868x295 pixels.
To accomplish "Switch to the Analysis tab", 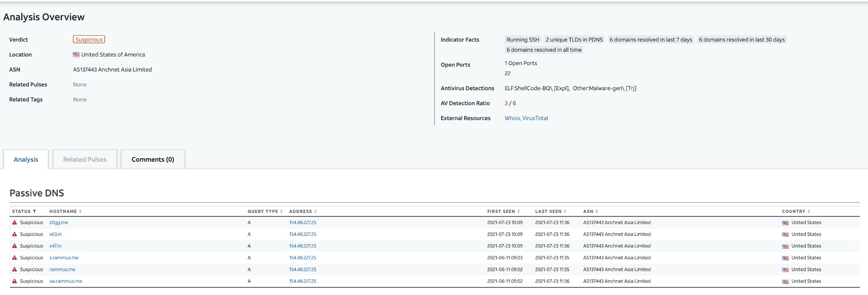I will point(26,160).
